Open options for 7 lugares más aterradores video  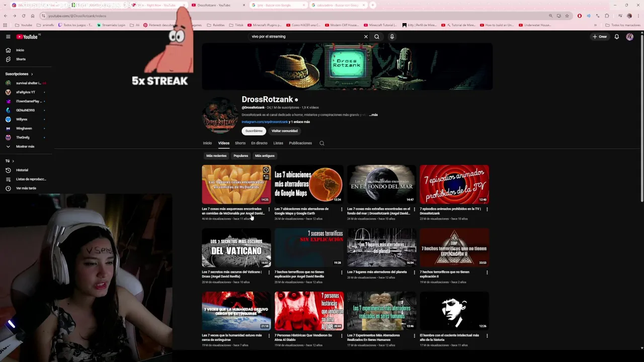click(x=414, y=273)
